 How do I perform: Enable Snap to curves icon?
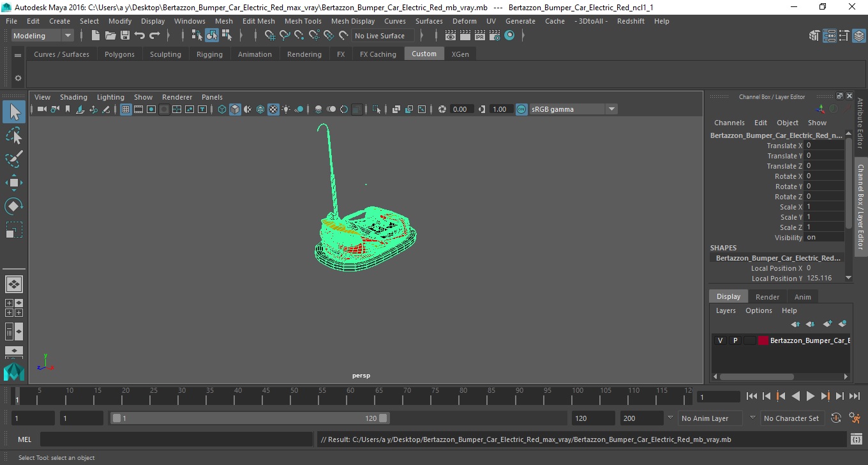point(285,36)
